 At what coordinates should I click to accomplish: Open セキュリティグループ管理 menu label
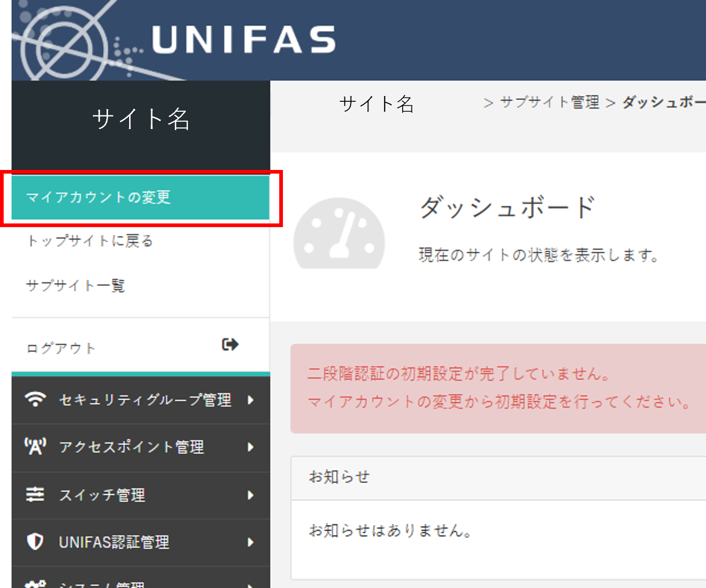click(145, 400)
